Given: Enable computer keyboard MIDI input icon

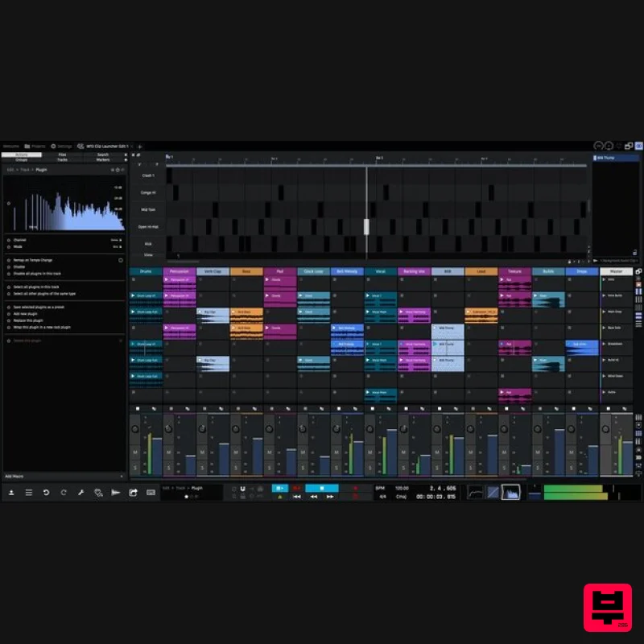Looking at the screenshot, I should pyautogui.click(x=150, y=493).
